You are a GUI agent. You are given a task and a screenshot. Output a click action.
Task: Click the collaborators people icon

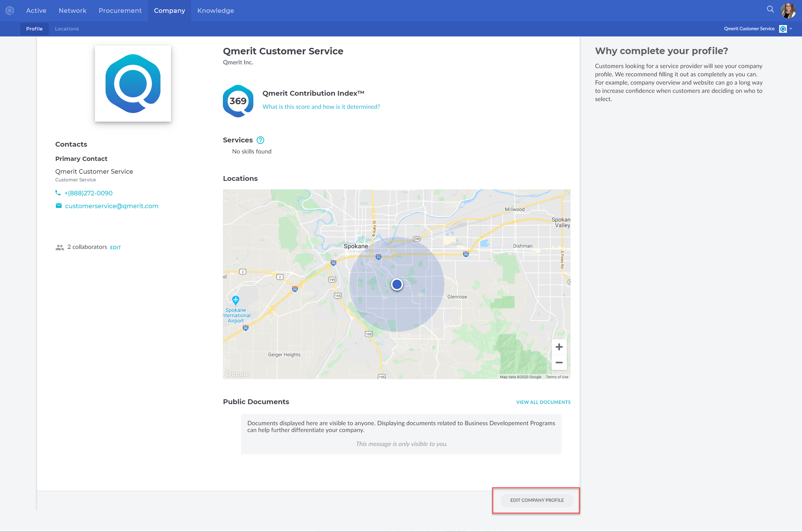coord(59,247)
